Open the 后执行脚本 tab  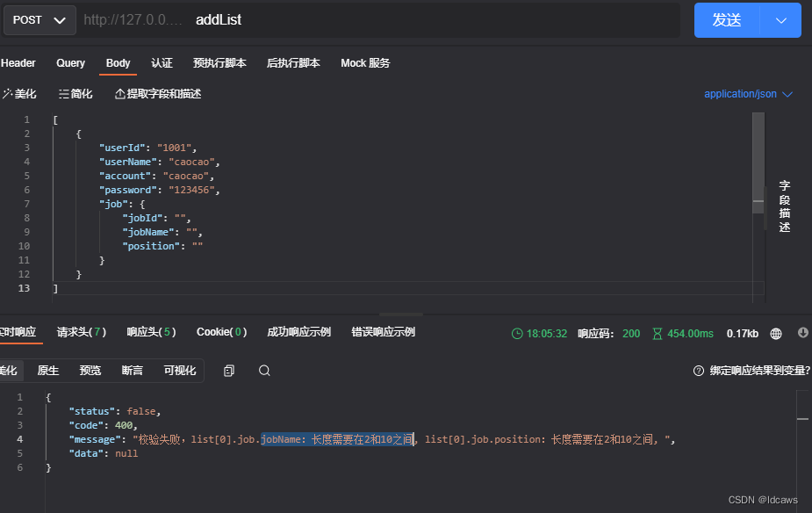coord(293,63)
